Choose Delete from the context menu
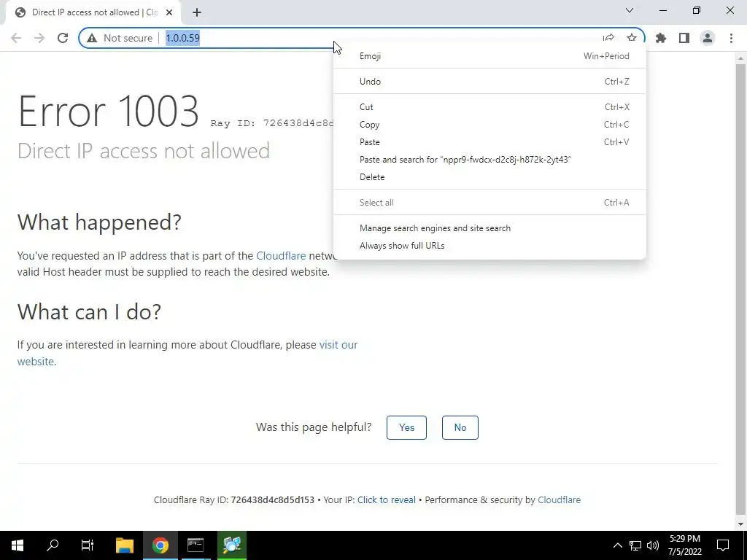This screenshot has width=747, height=560. coord(489,177)
